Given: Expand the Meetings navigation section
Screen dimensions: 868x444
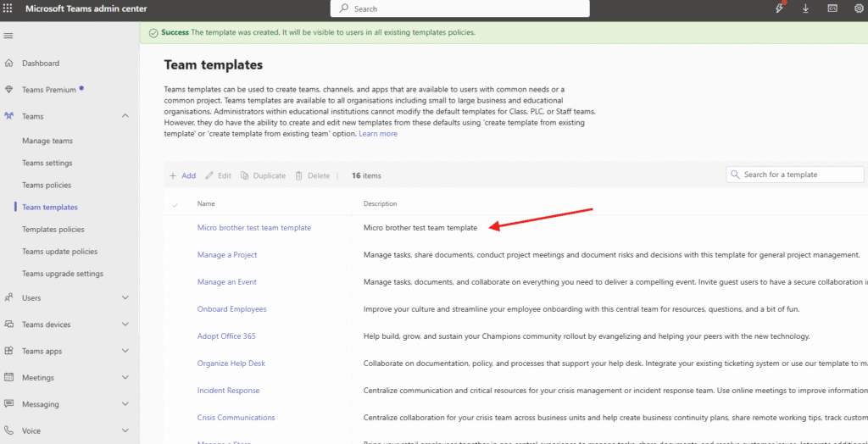Looking at the screenshot, I should (125, 378).
